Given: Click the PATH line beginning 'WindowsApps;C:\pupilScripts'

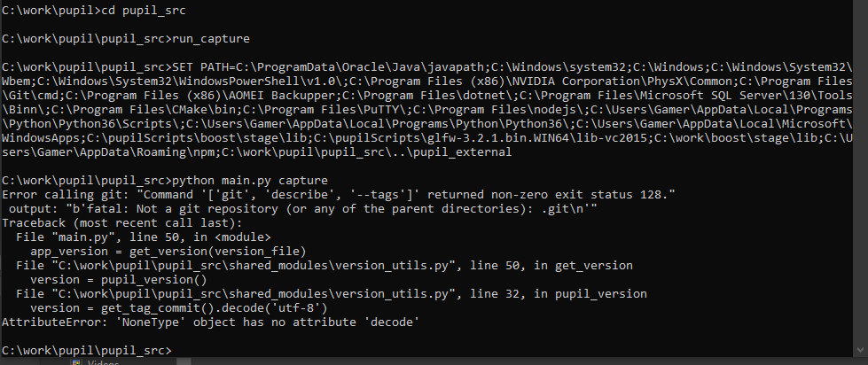Looking at the screenshot, I should pos(426,138).
